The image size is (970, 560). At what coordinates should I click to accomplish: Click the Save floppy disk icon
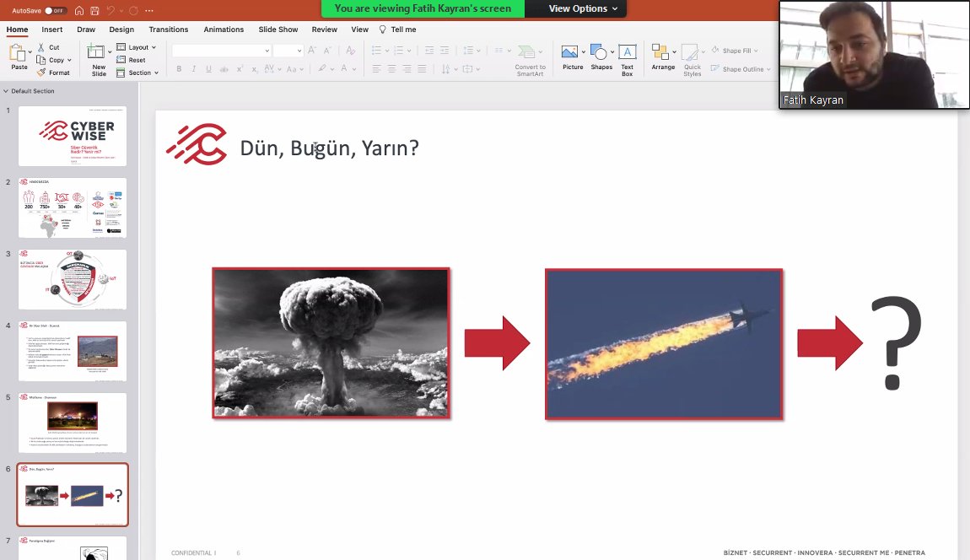(94, 10)
